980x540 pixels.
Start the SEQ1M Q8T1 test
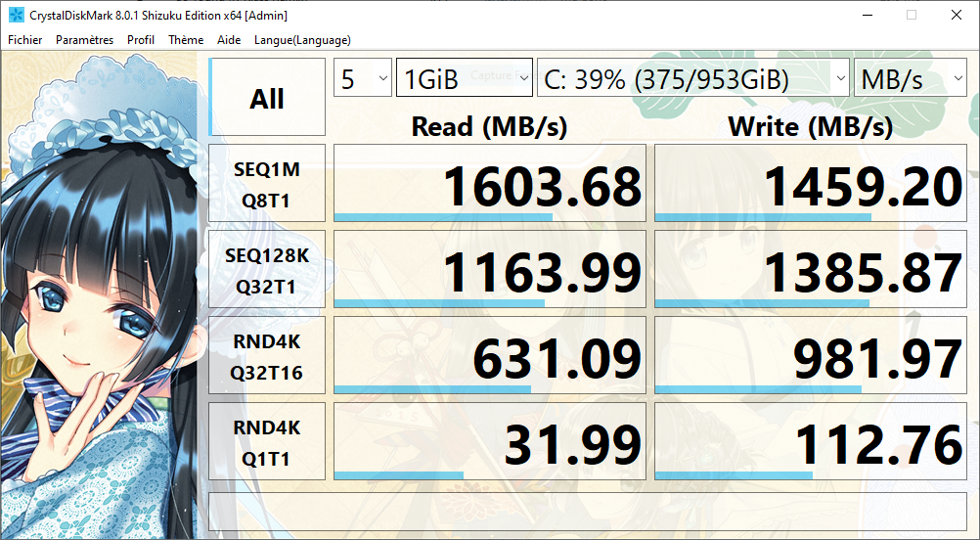point(267,183)
